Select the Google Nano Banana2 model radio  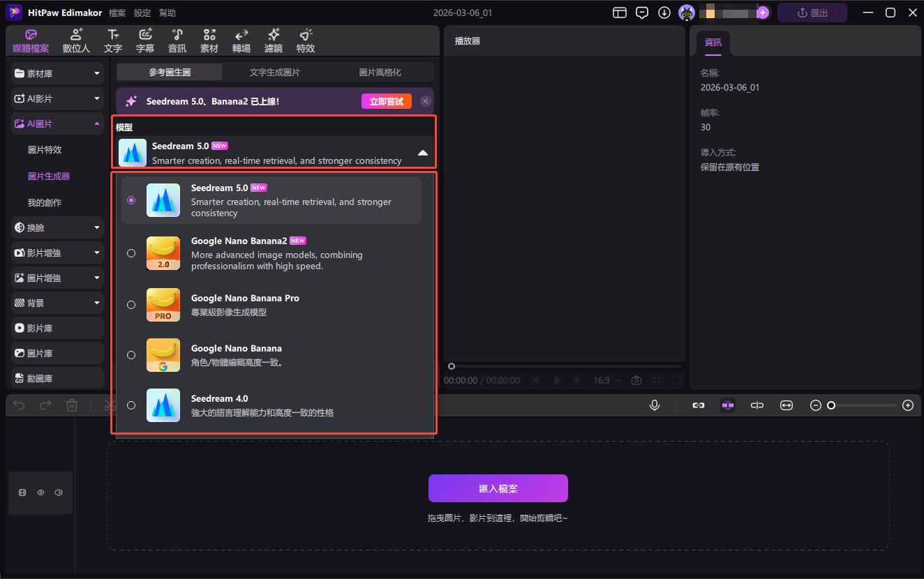coord(131,253)
